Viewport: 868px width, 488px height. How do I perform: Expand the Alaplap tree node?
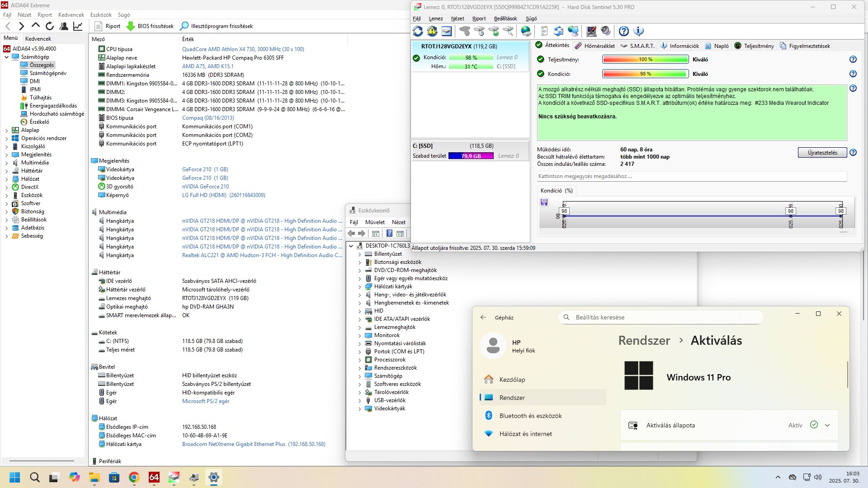click(6, 130)
